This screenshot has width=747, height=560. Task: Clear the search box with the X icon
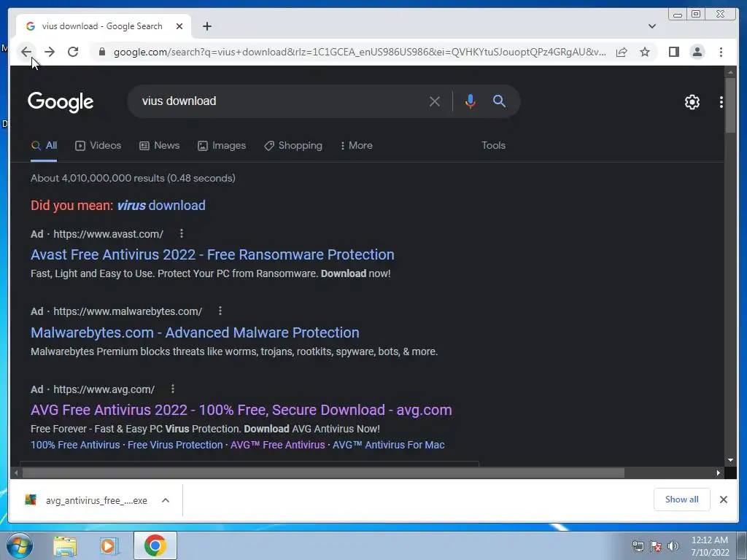pos(434,101)
